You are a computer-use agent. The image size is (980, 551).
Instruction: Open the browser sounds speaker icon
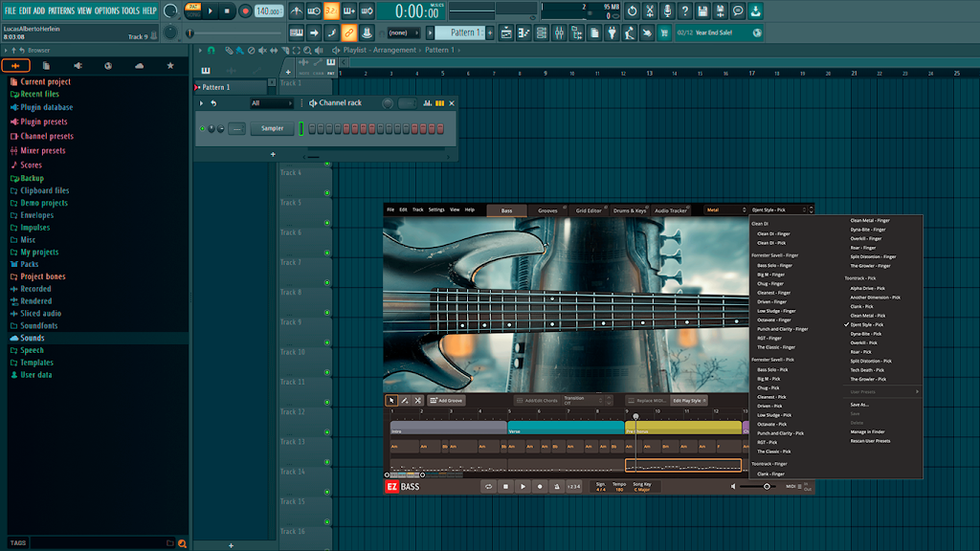pyautogui.click(x=78, y=66)
